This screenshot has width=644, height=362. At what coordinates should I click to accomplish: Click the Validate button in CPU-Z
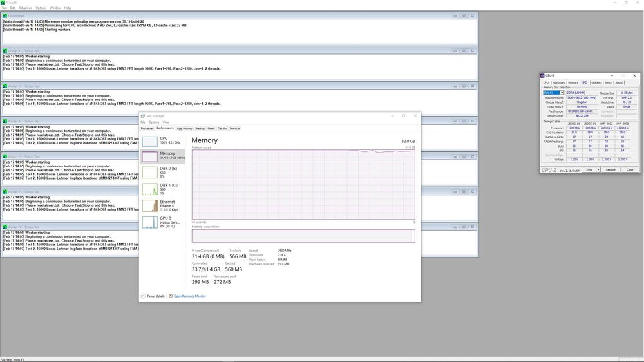(x=611, y=169)
